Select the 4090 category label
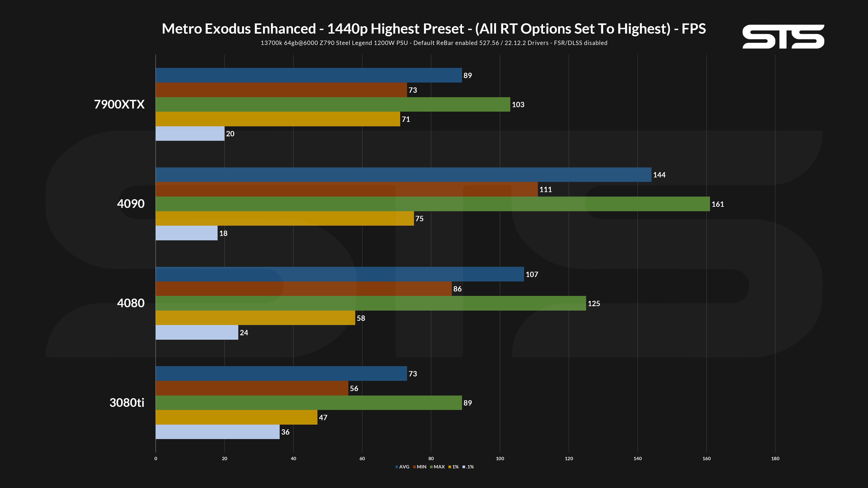The height and width of the screenshot is (488, 868). click(x=131, y=204)
